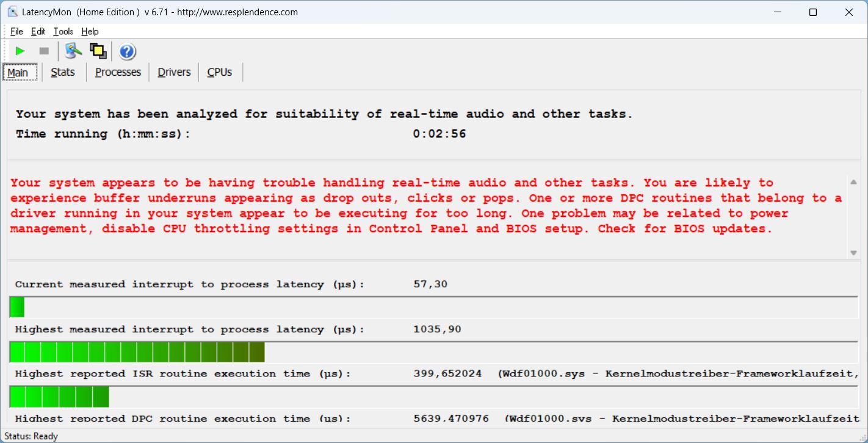This screenshot has width=868, height=443.
Task: Click the LatencyMon app icon in title bar
Action: pyautogui.click(x=12, y=12)
